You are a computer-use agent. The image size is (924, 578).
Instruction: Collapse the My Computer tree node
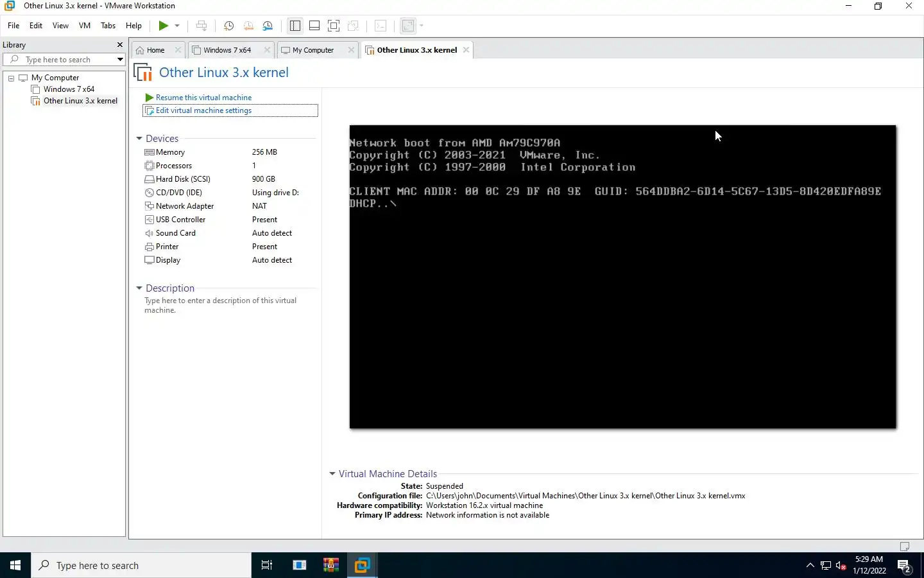point(11,78)
